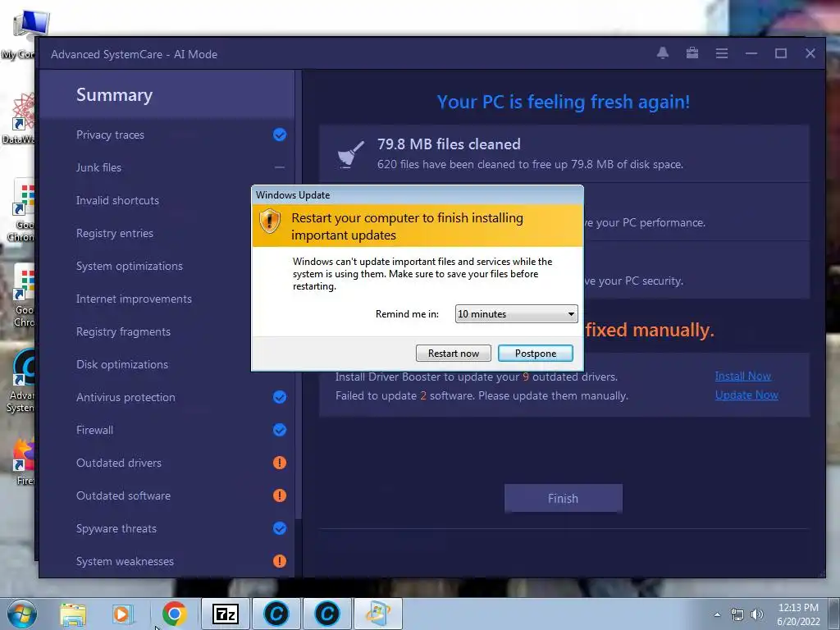
Task: Click the Outdated drivers orange warning icon
Action: pyautogui.click(x=280, y=463)
